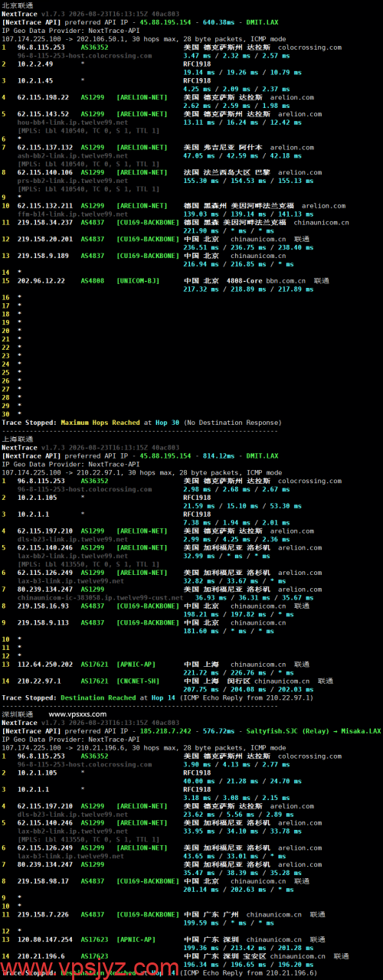Select hop IP 62.115.198.22
383x980 pixels.
click(x=43, y=97)
